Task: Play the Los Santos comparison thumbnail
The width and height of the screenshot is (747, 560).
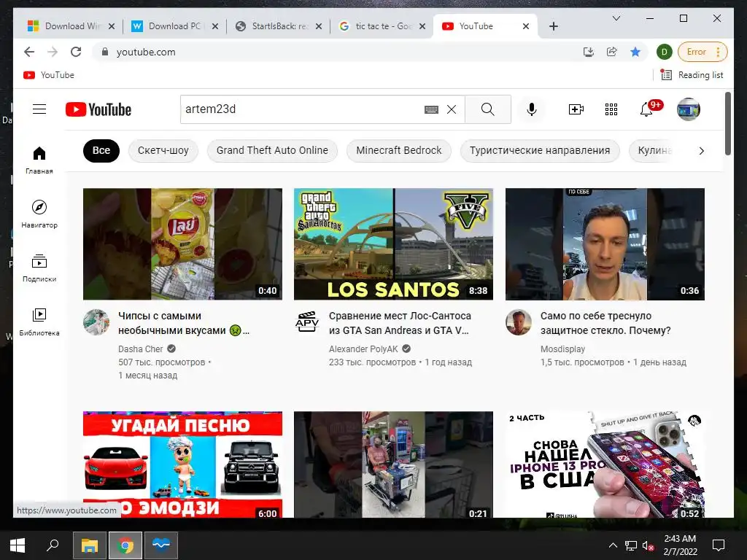Action: [393, 244]
